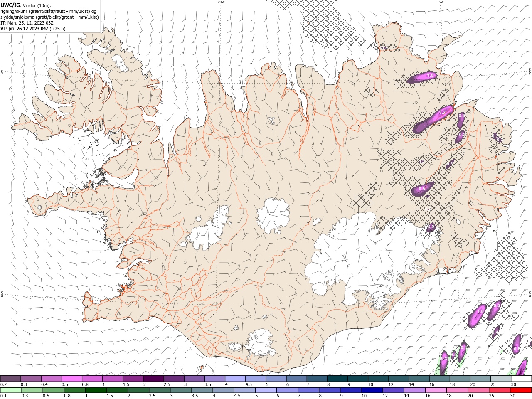Click the 'UWC/IG: Vindur (10m),' title line
This screenshot has height=399, width=532.
[25, 5]
